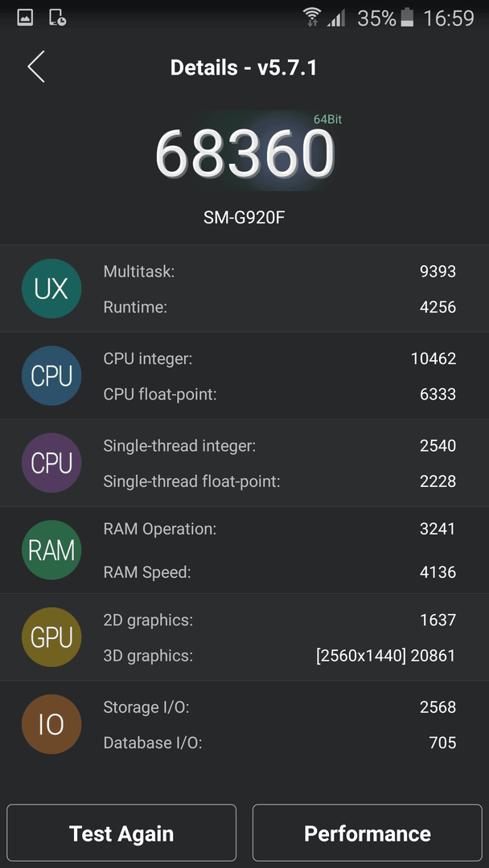The width and height of the screenshot is (489, 868).
Task: Select the CPU integer score row
Action: (280, 358)
